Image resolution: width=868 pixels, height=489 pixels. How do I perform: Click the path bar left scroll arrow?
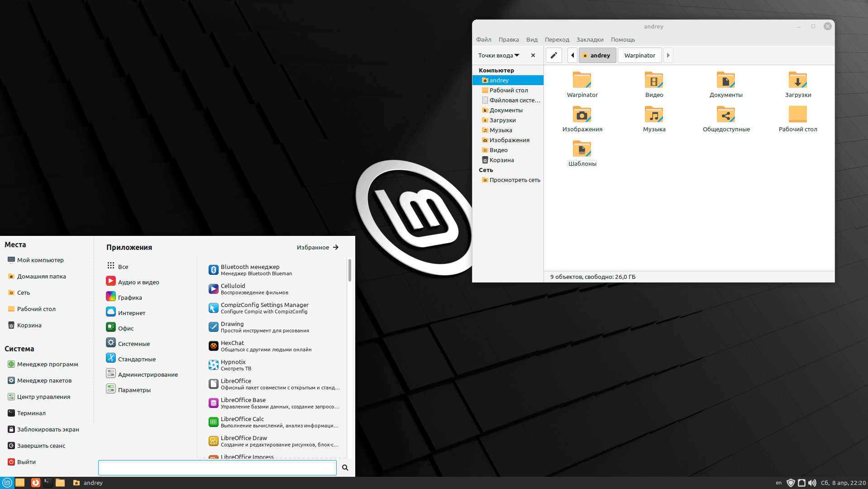[x=572, y=55]
